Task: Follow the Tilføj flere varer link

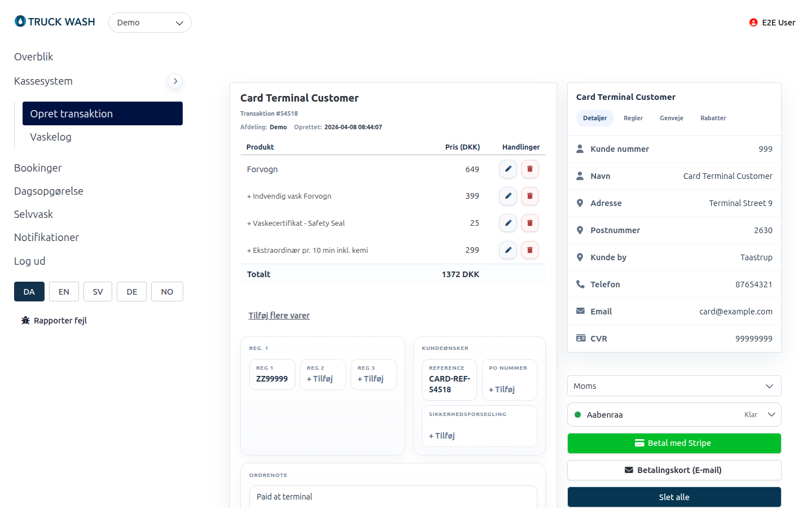Action: pos(279,316)
